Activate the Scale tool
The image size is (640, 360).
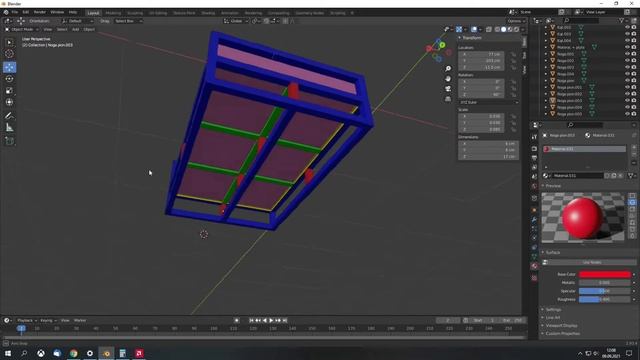tap(9, 91)
